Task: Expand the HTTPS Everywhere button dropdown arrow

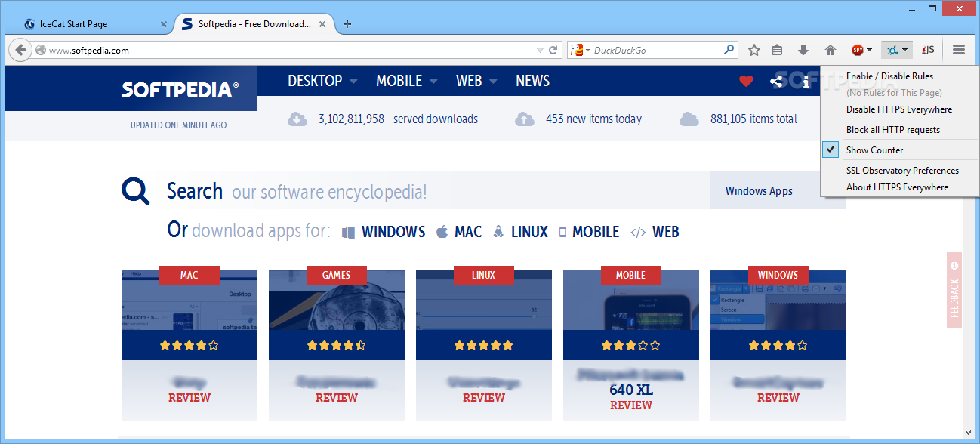Action: pos(905,51)
